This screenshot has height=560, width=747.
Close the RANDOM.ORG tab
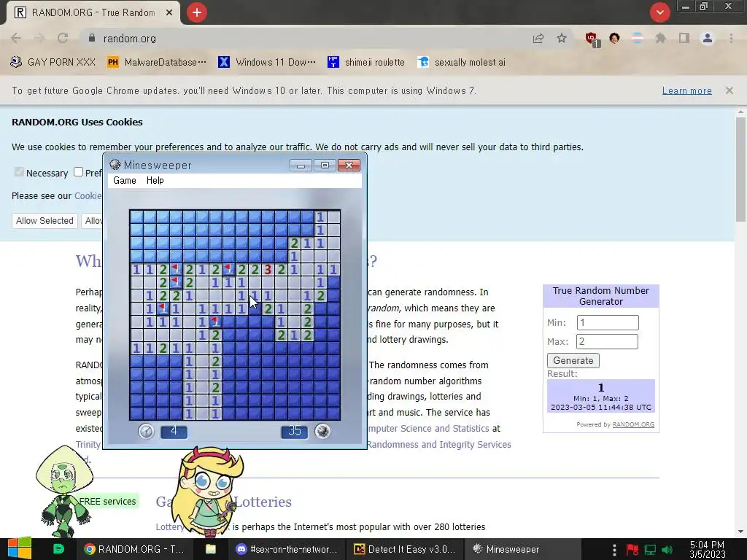tap(169, 13)
